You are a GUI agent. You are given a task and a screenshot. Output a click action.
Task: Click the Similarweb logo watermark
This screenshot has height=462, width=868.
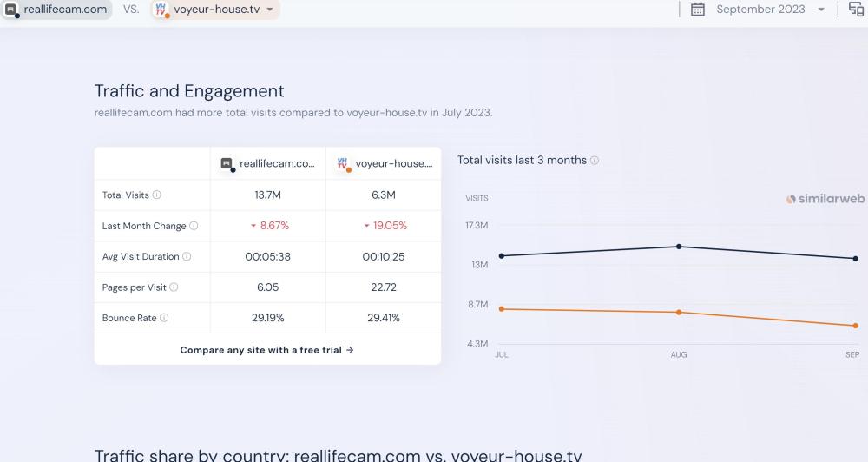pos(825,199)
